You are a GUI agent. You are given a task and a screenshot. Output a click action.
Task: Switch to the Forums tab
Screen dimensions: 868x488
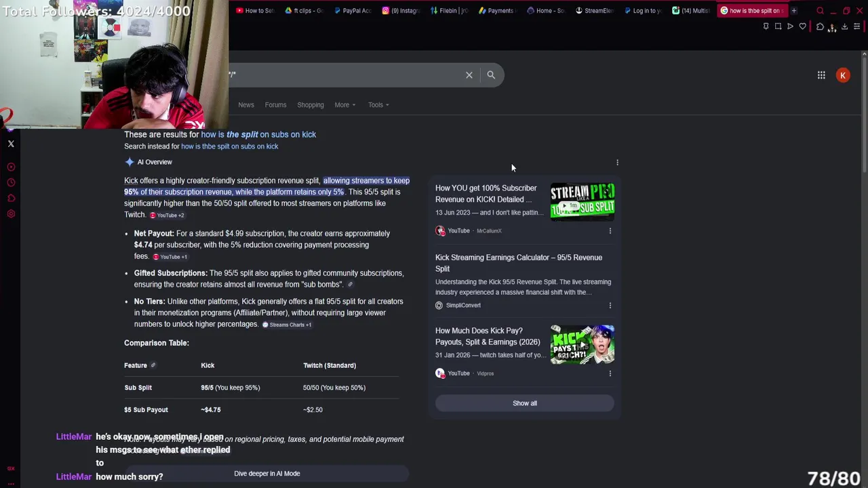pyautogui.click(x=275, y=105)
